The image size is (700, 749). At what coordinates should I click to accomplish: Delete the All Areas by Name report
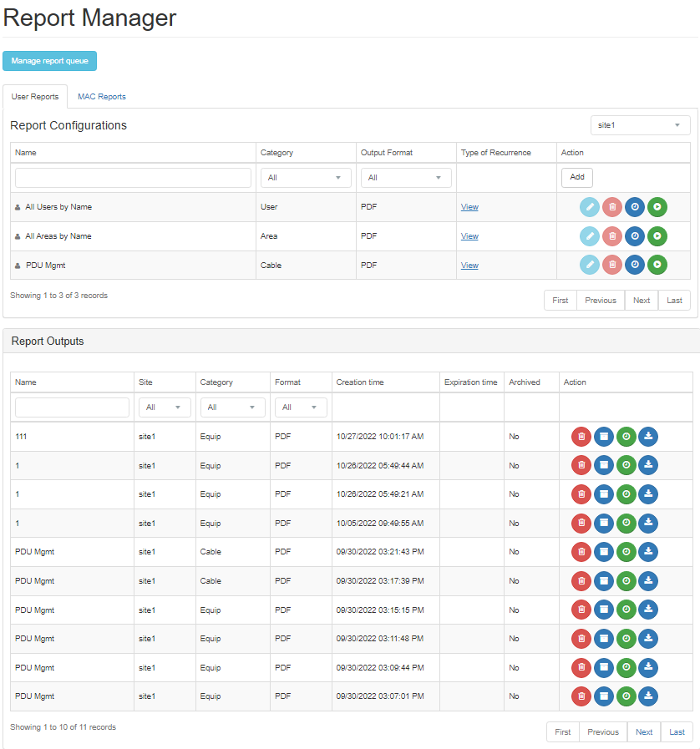pyautogui.click(x=612, y=236)
